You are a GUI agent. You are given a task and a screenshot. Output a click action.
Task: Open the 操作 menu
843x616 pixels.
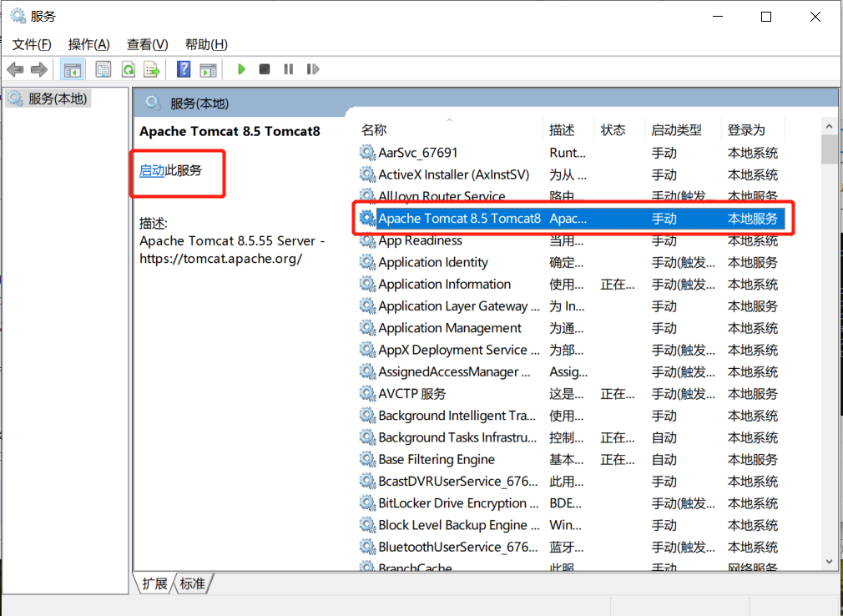pyautogui.click(x=88, y=44)
